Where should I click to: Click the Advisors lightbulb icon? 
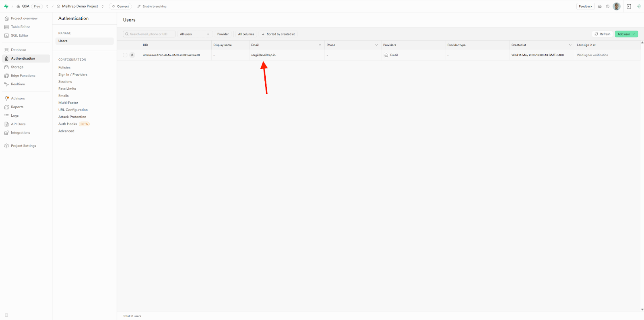pos(6,98)
